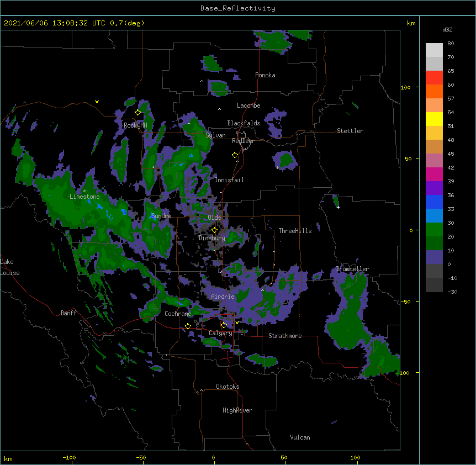Click the Lake Louise label

[x=10, y=267]
